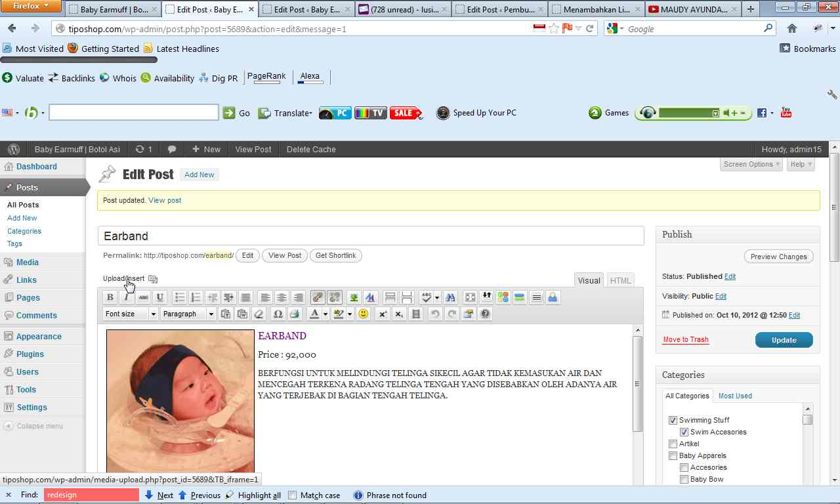Enable Match case in find bar
Viewport: 840px width, 504px height.
[x=293, y=495]
